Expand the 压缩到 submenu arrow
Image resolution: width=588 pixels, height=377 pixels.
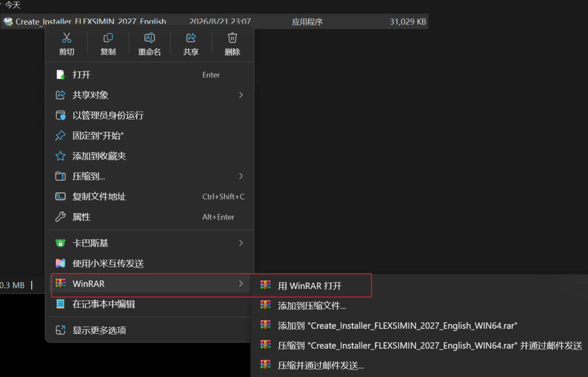point(241,176)
